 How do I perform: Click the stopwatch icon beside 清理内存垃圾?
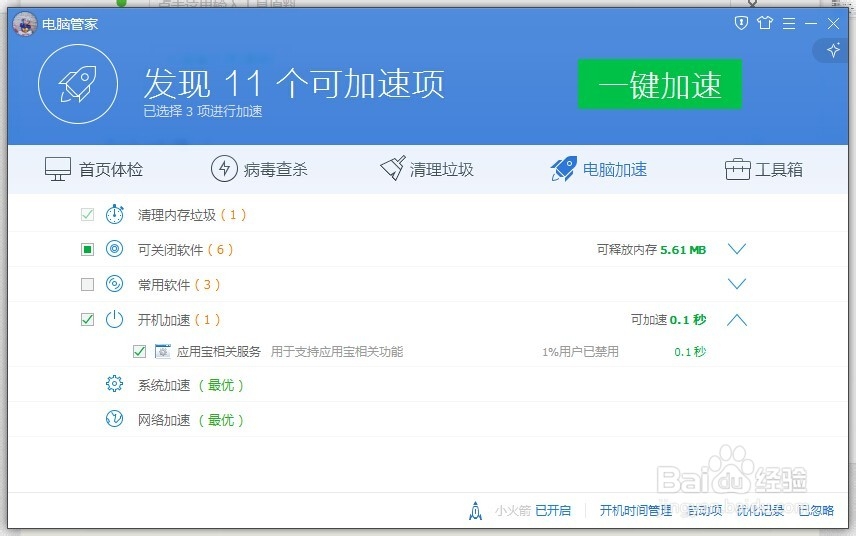[114, 215]
